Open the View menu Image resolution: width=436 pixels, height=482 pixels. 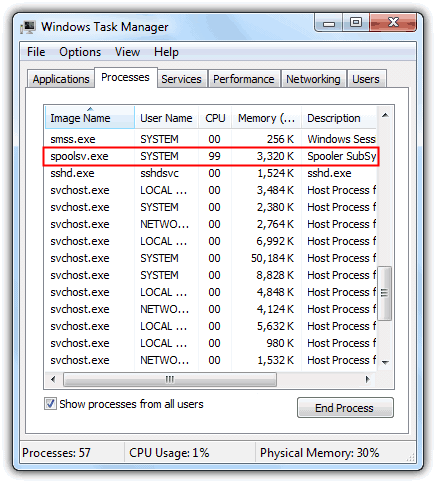(x=127, y=52)
